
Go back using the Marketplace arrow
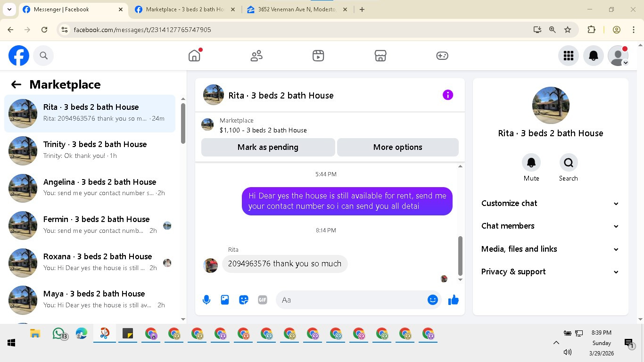point(16,84)
